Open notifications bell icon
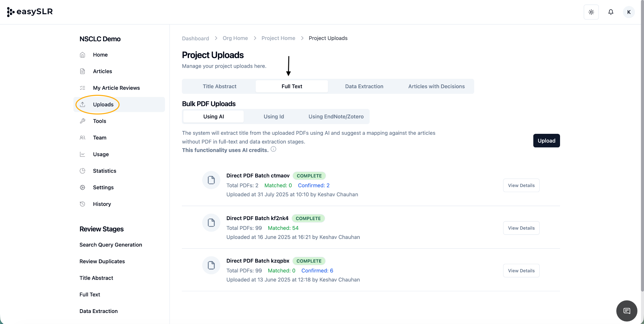This screenshot has width=644, height=324. 611,12
